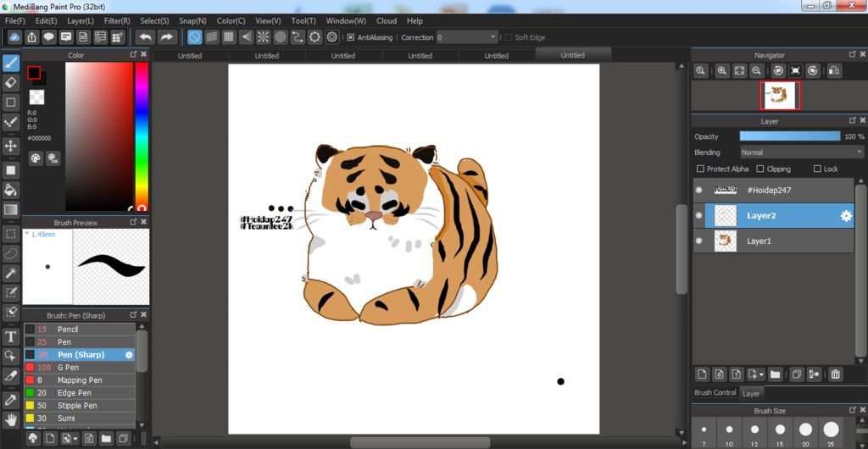Viewport: 868px width, 449px height.
Task: Select the Eraser tool
Action: (x=10, y=83)
